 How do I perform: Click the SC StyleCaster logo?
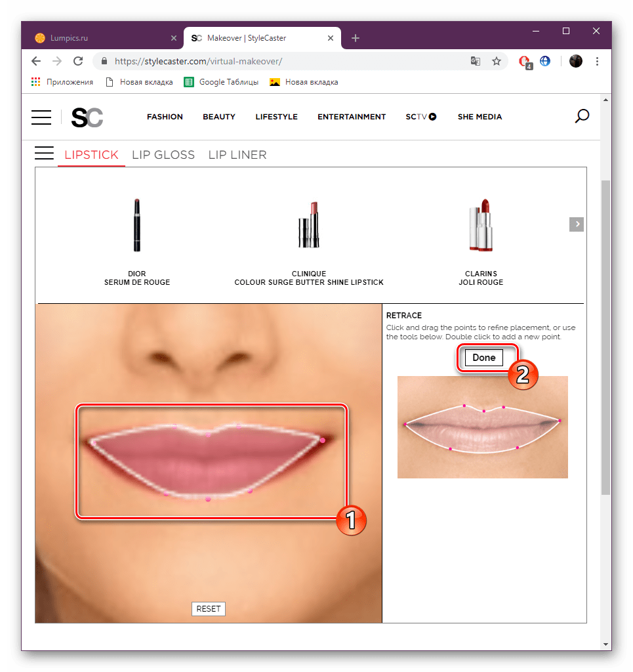(x=86, y=117)
